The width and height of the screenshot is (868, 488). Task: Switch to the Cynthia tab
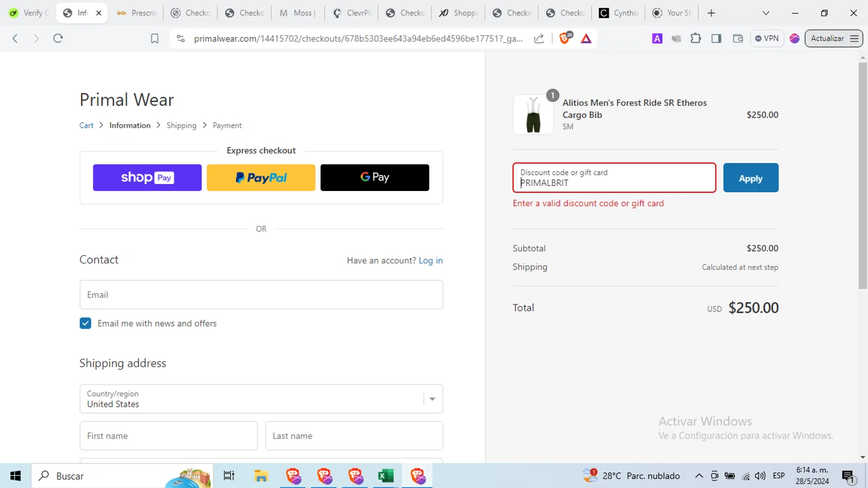[x=619, y=13]
